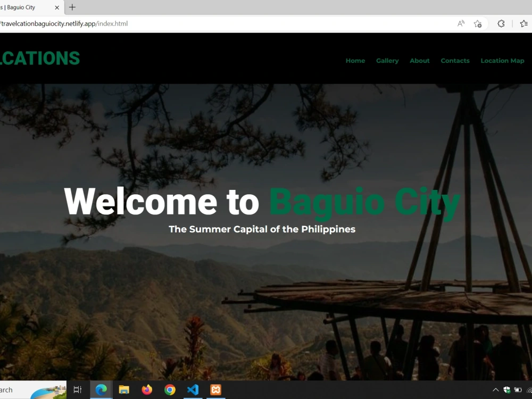Toggle this page as a favorite
This screenshot has height=399, width=532.
coord(478,23)
